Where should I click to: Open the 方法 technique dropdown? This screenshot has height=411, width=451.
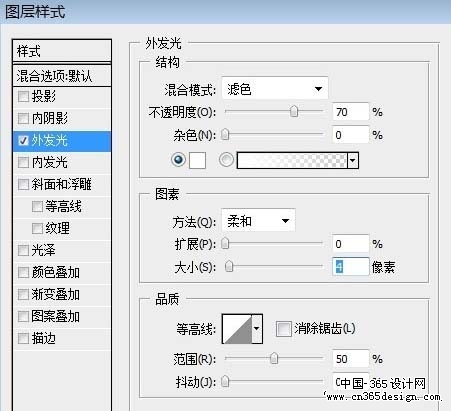(258, 220)
